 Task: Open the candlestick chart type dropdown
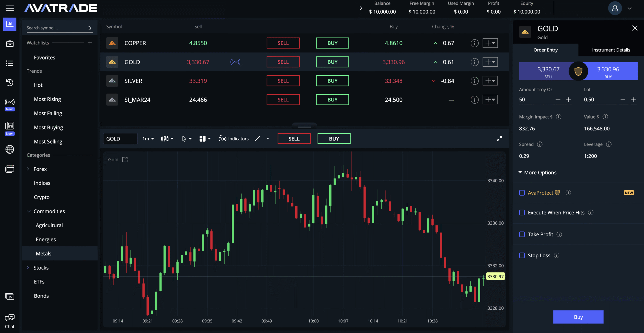click(167, 139)
